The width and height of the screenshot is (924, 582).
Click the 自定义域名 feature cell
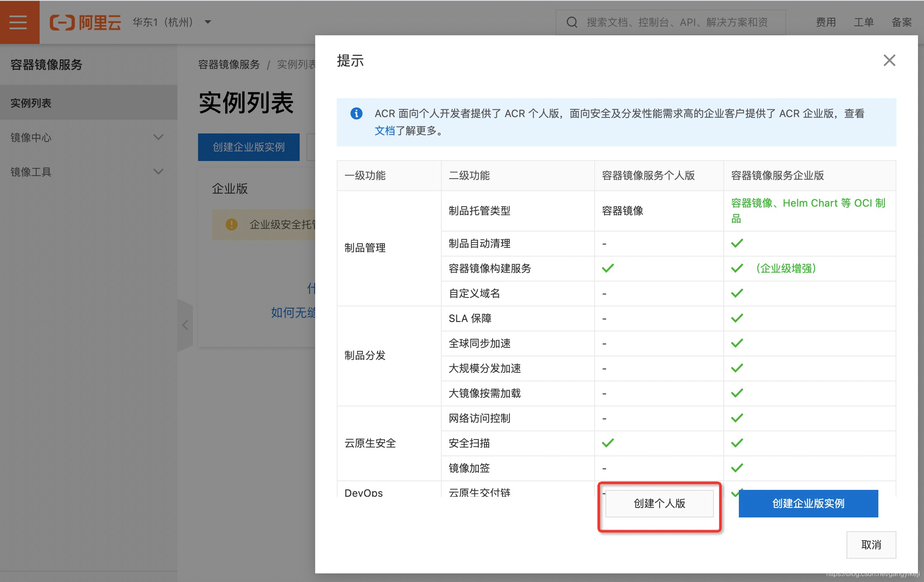pyautogui.click(x=518, y=294)
